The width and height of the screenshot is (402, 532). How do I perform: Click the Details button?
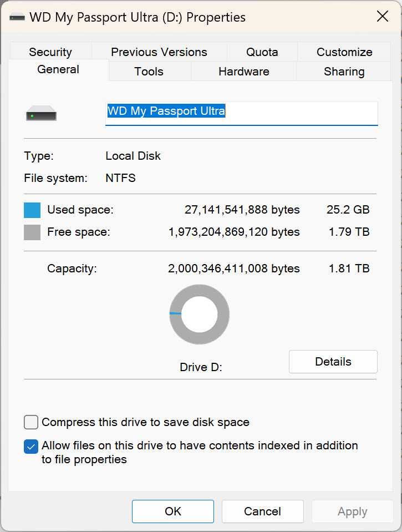tap(333, 362)
